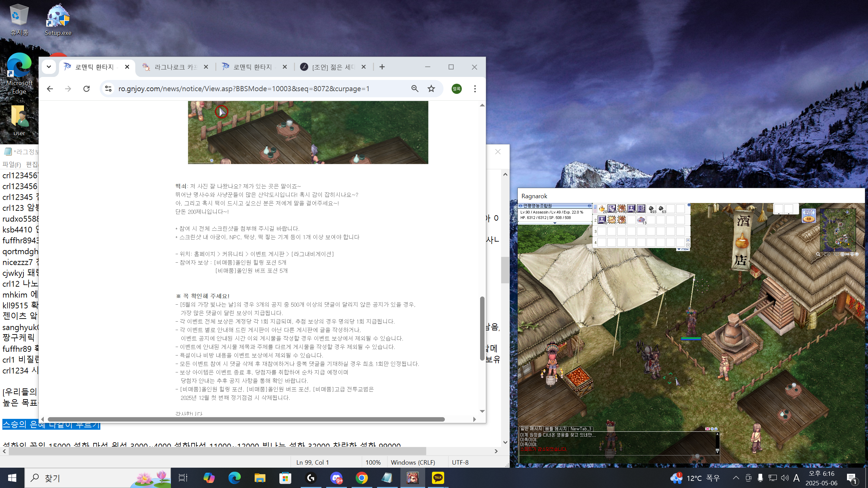This screenshot has width=868, height=488.
Task: Open the user folder desktop icon
Action: click(19, 121)
